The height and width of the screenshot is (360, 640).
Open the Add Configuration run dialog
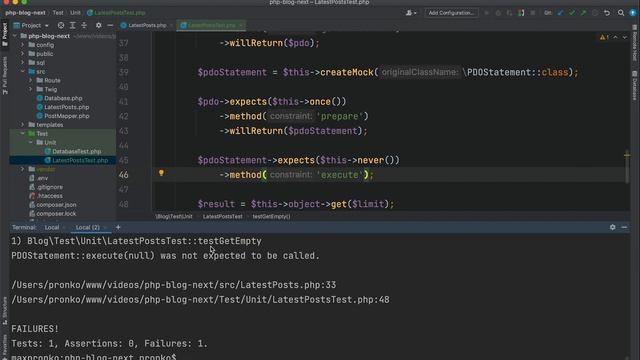(x=451, y=13)
